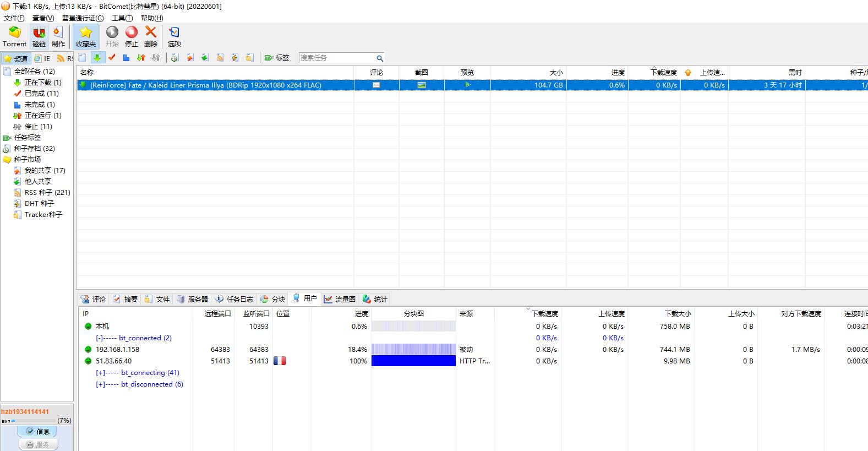This screenshot has height=451, width=868.
Task: Open the 帮助 menu
Action: 152,18
